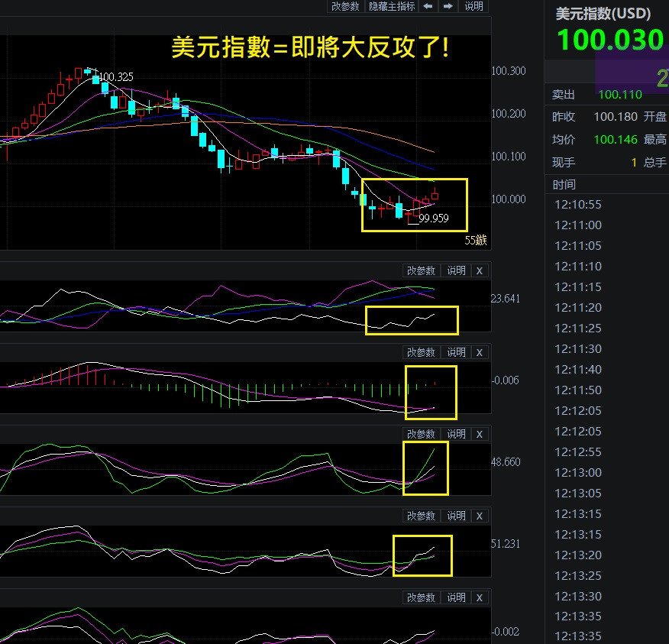The image size is (669, 644).
Task: Click 改参数 in the top toolbar
Action: tap(347, 6)
